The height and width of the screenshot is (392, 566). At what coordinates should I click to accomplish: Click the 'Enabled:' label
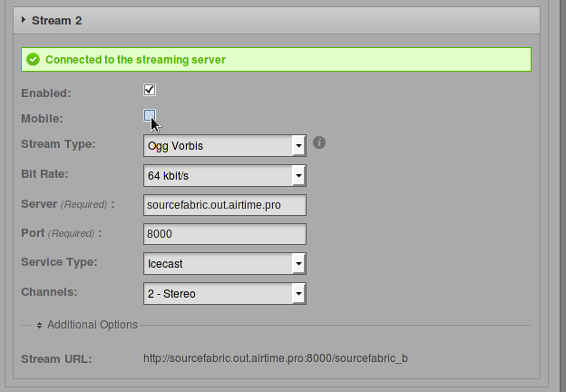46,93
